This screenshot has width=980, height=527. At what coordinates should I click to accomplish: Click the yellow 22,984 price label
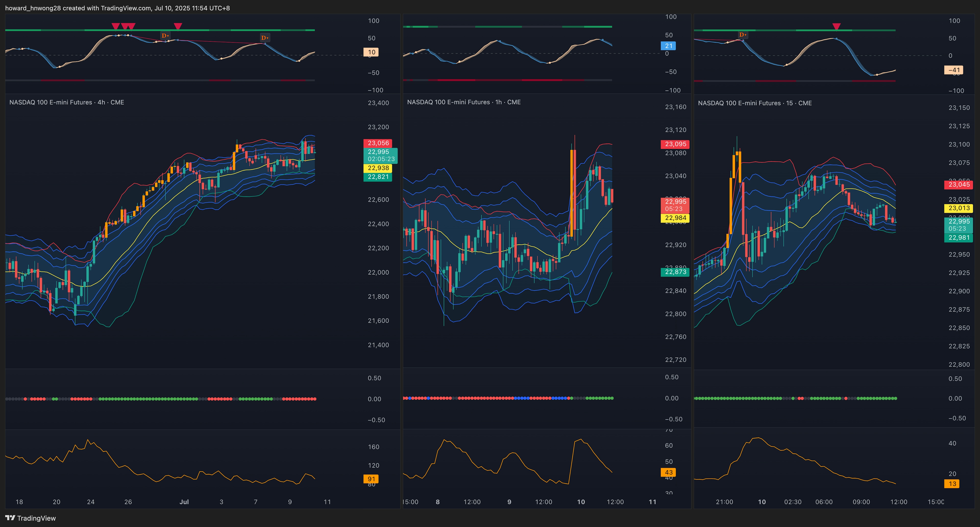coord(675,218)
